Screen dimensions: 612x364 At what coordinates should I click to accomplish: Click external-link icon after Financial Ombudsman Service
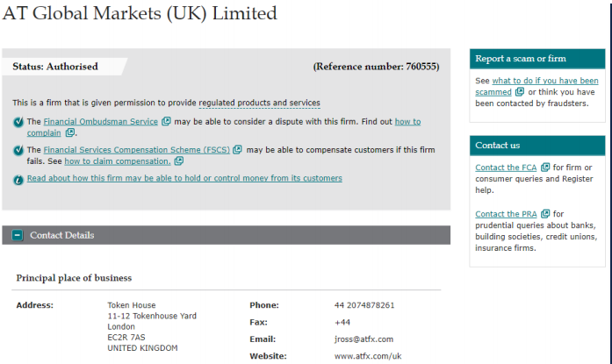[x=166, y=122]
